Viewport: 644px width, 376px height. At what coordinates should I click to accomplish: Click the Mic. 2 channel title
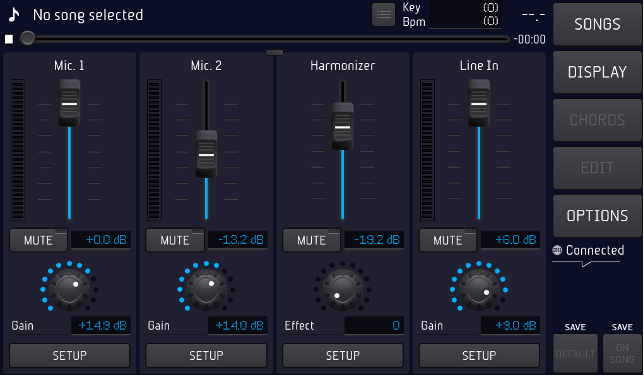(x=206, y=65)
